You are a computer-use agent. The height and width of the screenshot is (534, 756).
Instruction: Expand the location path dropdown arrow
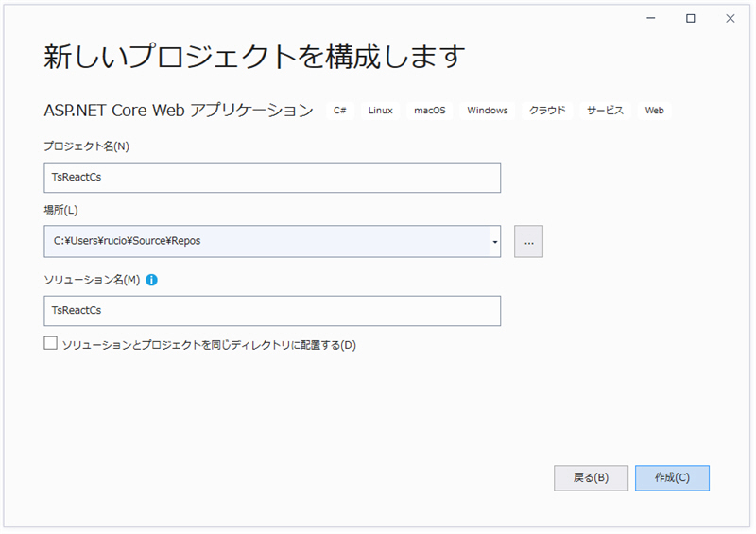pyautogui.click(x=495, y=241)
